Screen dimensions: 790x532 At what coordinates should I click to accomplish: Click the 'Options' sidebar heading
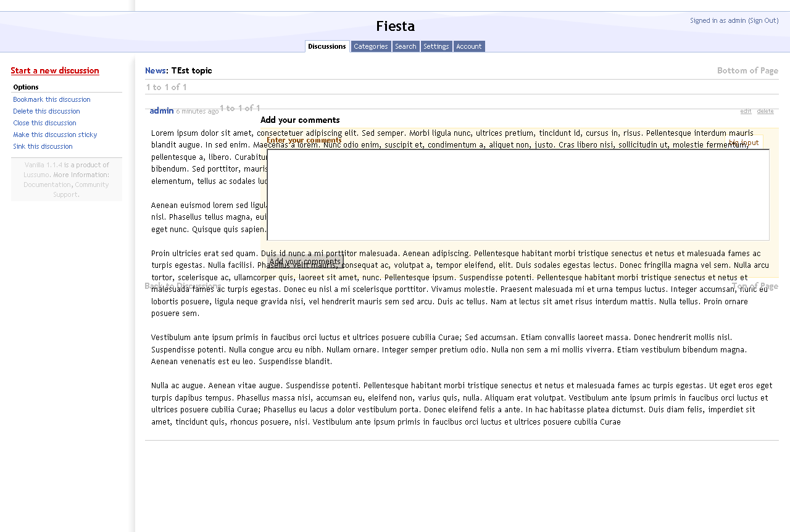pos(26,87)
